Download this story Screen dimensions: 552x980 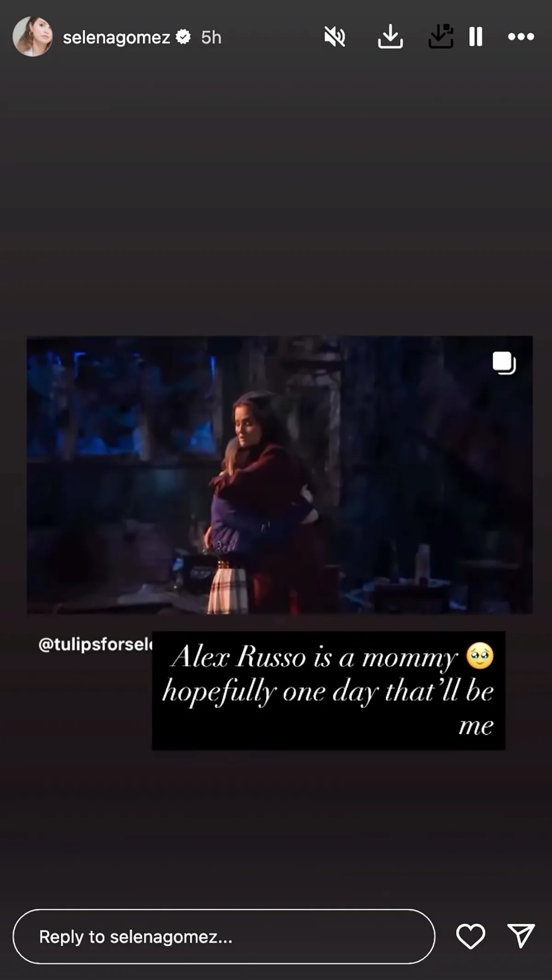coord(390,36)
